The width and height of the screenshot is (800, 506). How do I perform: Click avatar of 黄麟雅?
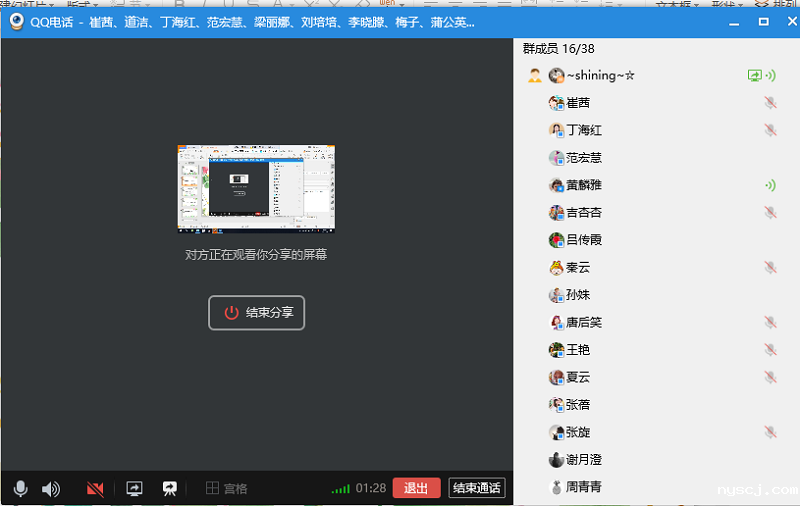click(x=556, y=185)
